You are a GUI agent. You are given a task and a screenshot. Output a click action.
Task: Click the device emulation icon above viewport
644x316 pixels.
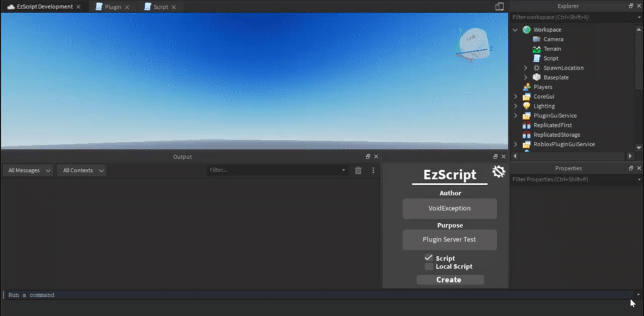pyautogui.click(x=500, y=6)
